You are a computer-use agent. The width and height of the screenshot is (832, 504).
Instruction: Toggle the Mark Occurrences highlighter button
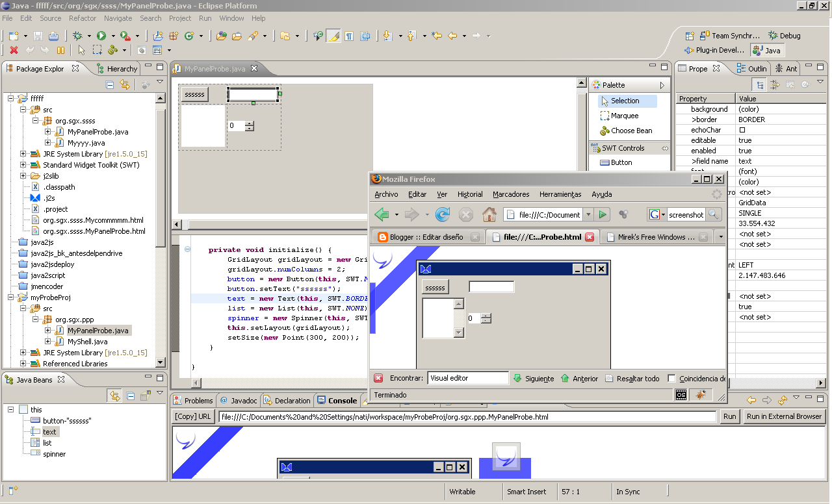(x=333, y=36)
